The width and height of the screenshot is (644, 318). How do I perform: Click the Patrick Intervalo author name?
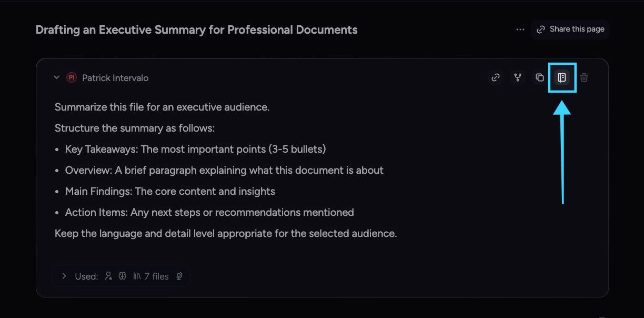[115, 78]
